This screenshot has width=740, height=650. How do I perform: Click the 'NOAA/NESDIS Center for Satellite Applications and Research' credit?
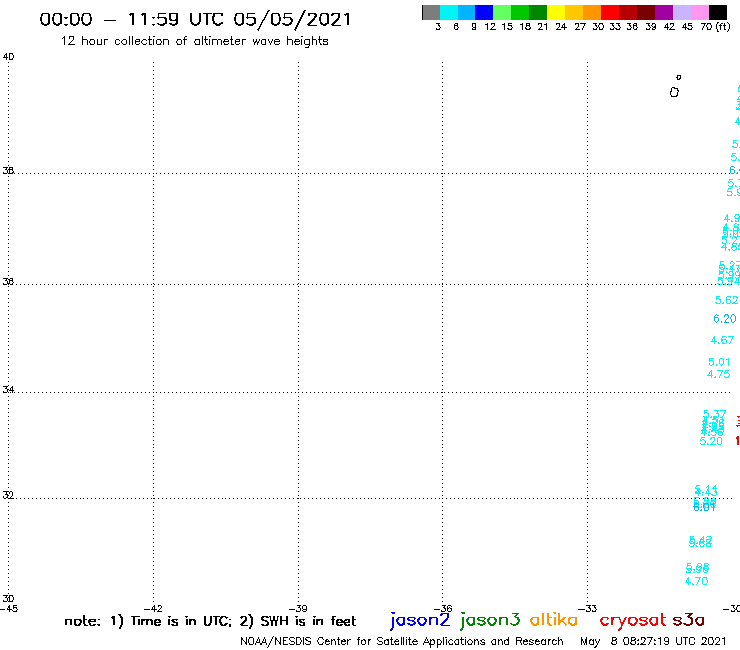point(402,641)
